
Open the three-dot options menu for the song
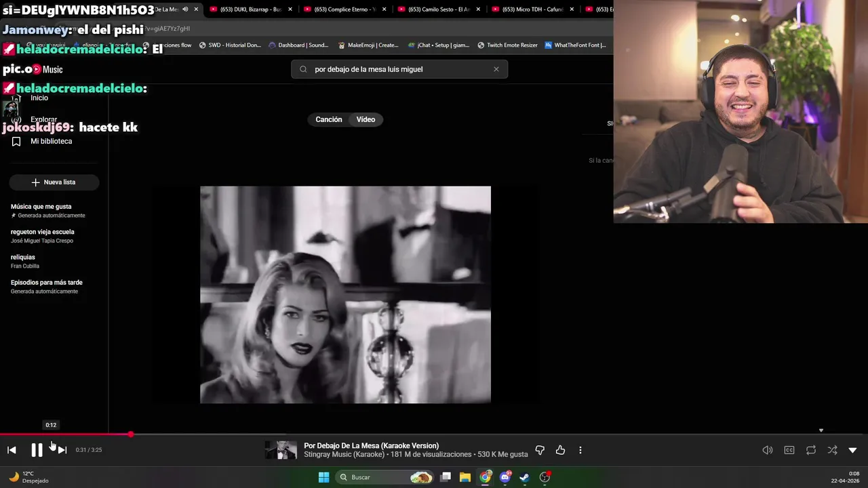(x=580, y=450)
